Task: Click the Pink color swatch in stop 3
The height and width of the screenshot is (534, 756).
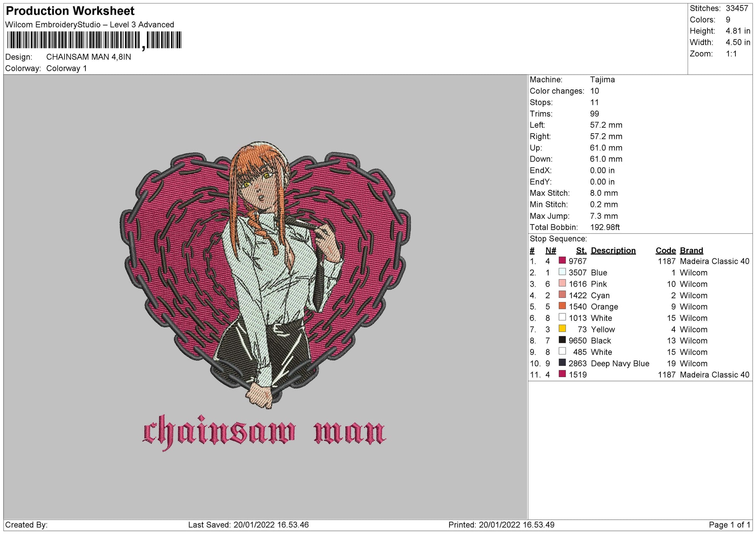Action: point(562,283)
